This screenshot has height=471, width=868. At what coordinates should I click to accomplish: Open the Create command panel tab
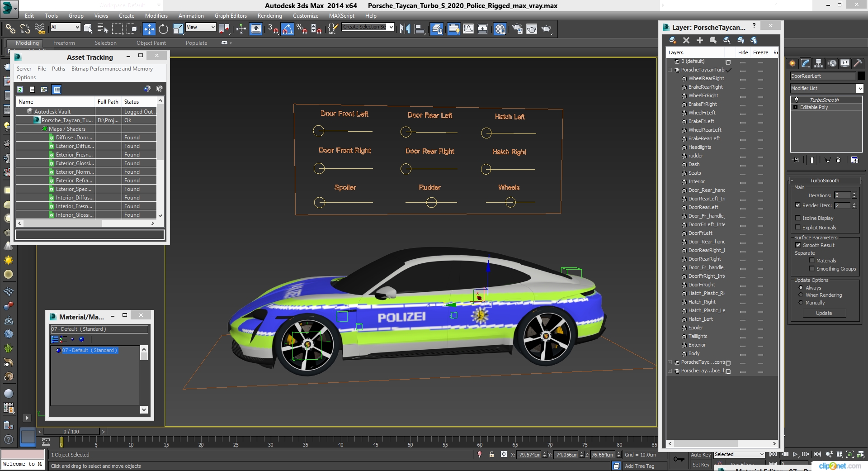coord(792,63)
